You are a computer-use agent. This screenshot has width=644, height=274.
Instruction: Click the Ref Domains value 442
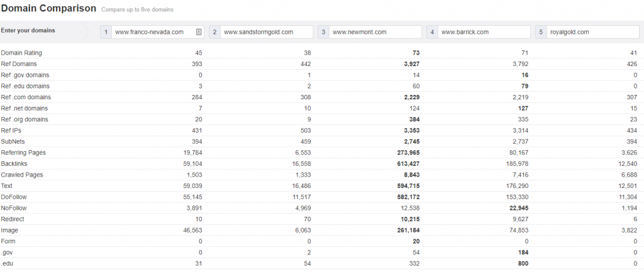(306, 64)
